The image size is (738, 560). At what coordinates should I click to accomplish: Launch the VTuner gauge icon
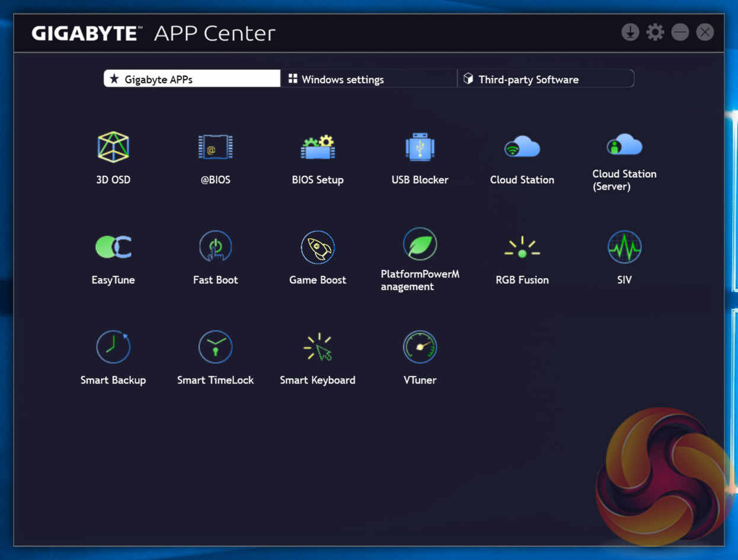click(420, 347)
